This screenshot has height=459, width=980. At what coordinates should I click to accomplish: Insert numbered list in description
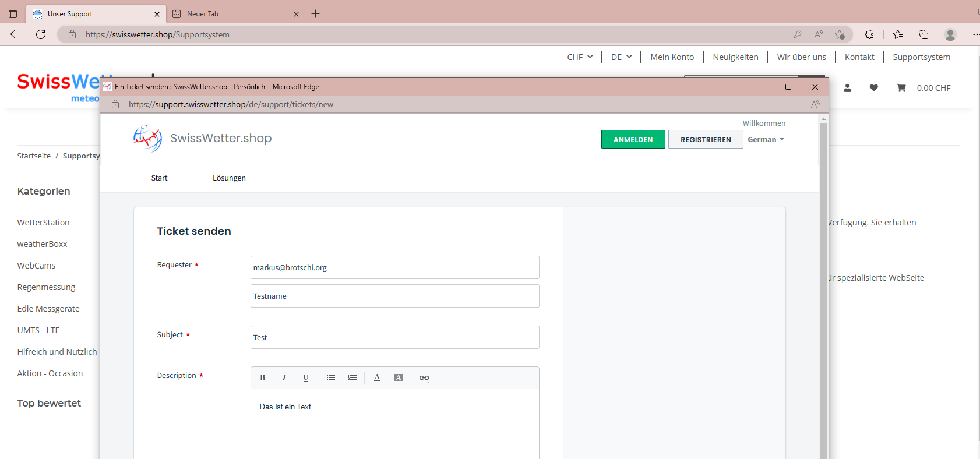click(x=352, y=377)
